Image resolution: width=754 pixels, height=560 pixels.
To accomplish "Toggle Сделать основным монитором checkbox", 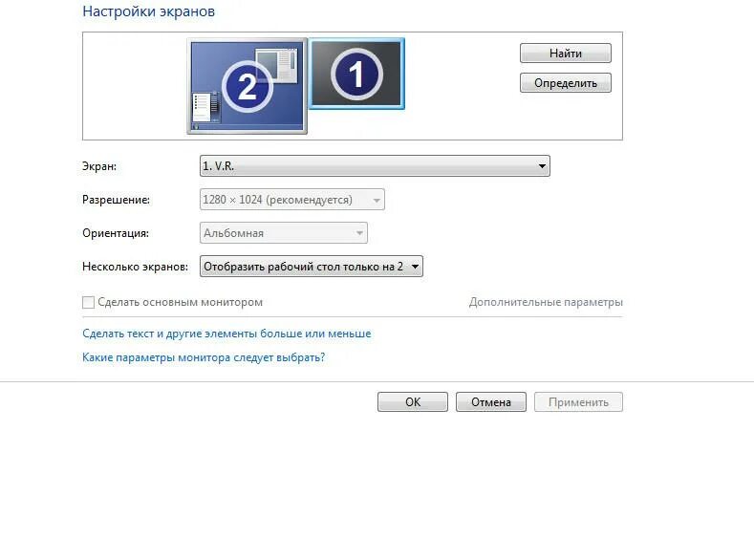I will point(88,302).
